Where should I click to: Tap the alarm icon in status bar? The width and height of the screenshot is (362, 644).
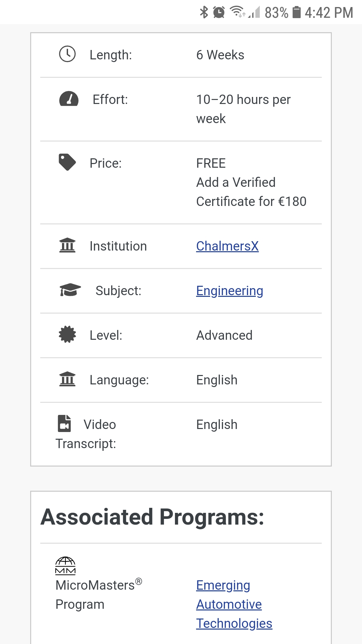point(219,12)
